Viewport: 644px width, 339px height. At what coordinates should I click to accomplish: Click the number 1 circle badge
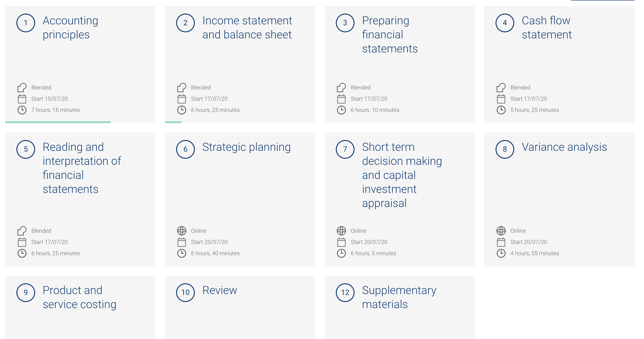[26, 23]
